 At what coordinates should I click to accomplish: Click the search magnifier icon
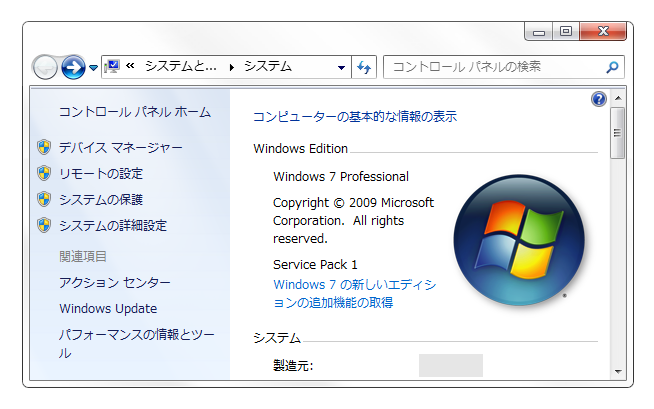click(x=612, y=67)
